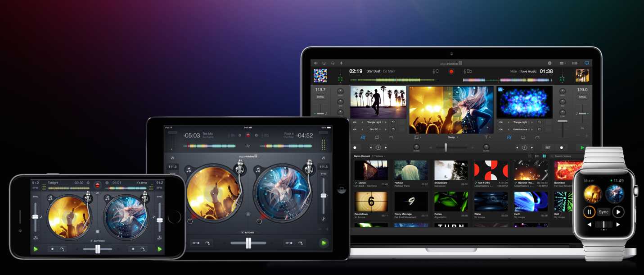Click the microphone icon in MacBook toolbar

[341, 64]
